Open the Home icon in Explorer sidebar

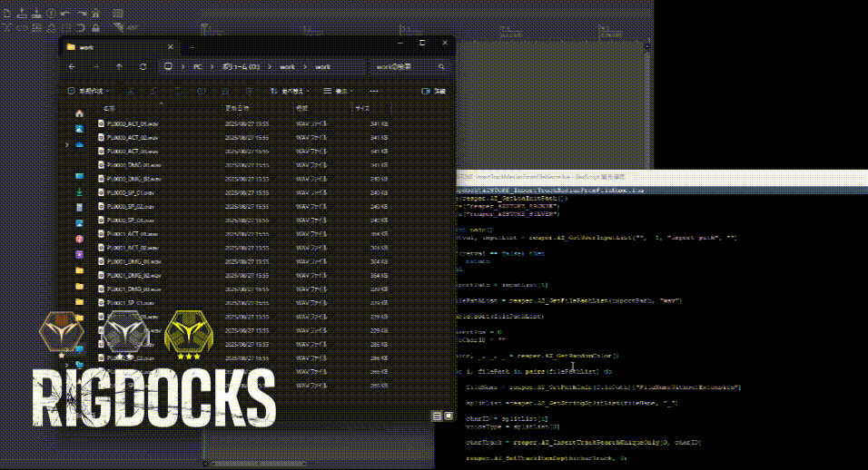pyautogui.click(x=79, y=113)
